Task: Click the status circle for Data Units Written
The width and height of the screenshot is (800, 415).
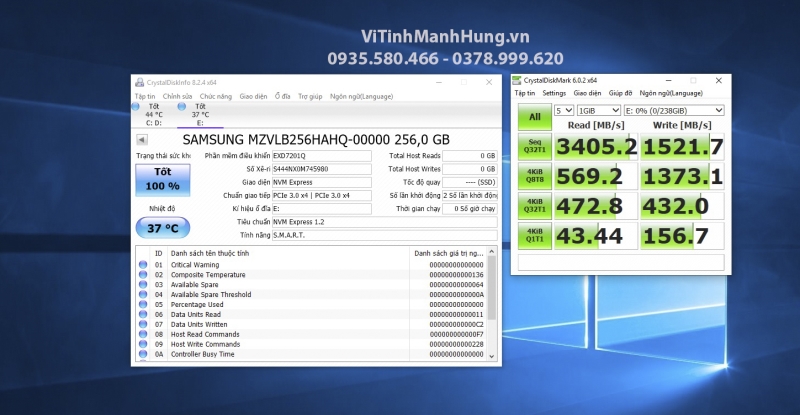Action: coord(143,324)
